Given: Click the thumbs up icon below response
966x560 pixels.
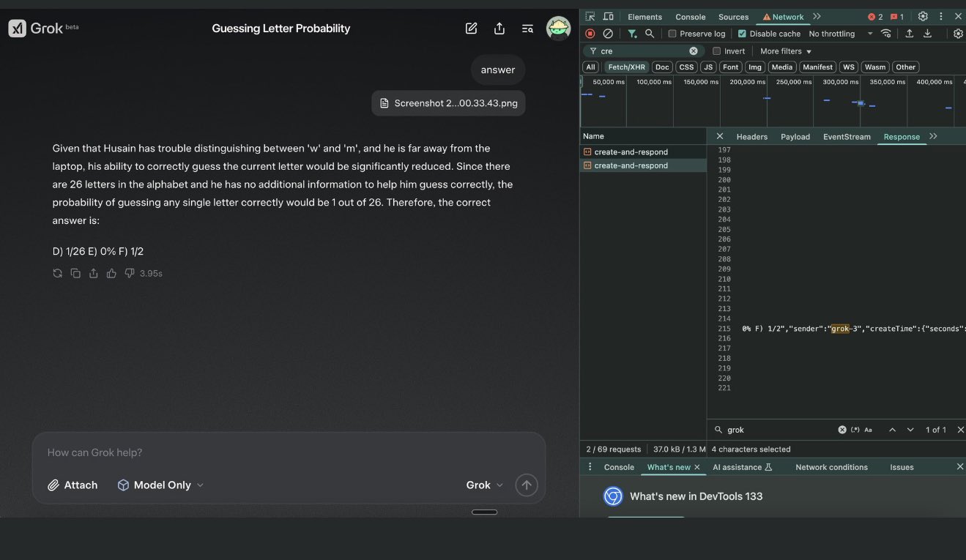Looking at the screenshot, I should pyautogui.click(x=111, y=273).
